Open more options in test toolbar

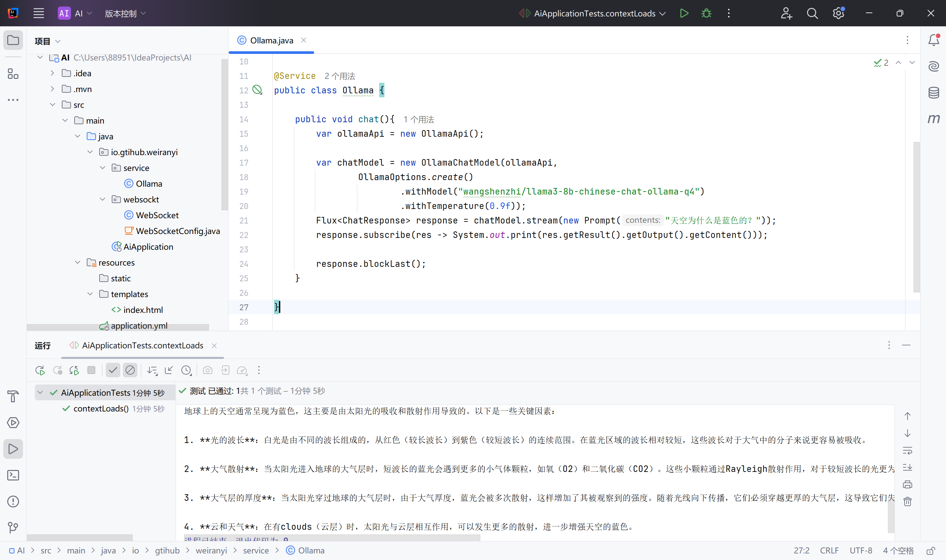coord(259,370)
